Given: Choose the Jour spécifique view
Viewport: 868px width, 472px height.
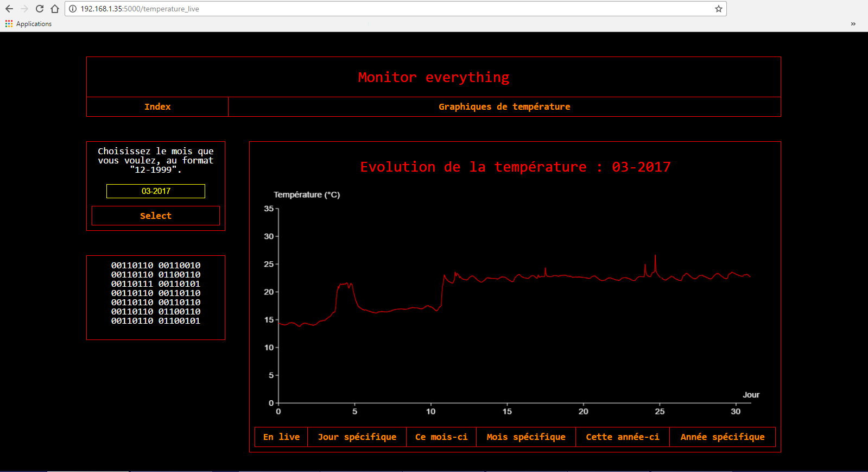Looking at the screenshot, I should tap(357, 437).
